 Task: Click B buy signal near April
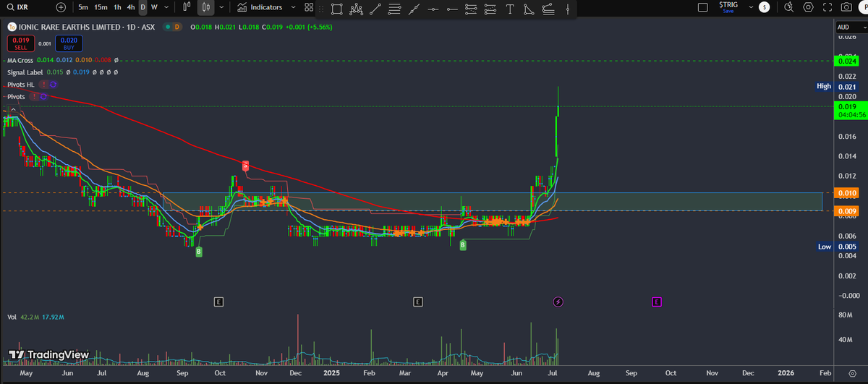coord(463,245)
